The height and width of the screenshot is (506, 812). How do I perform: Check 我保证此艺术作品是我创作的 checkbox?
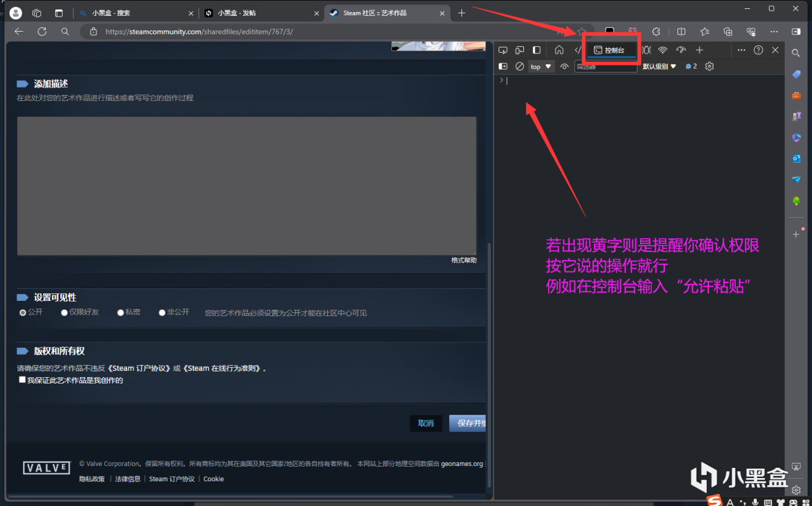pos(22,380)
